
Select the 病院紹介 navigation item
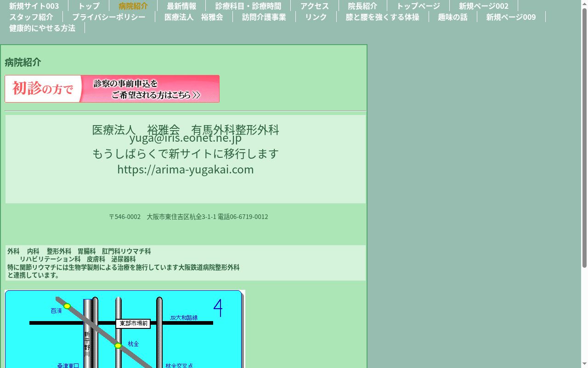[133, 6]
